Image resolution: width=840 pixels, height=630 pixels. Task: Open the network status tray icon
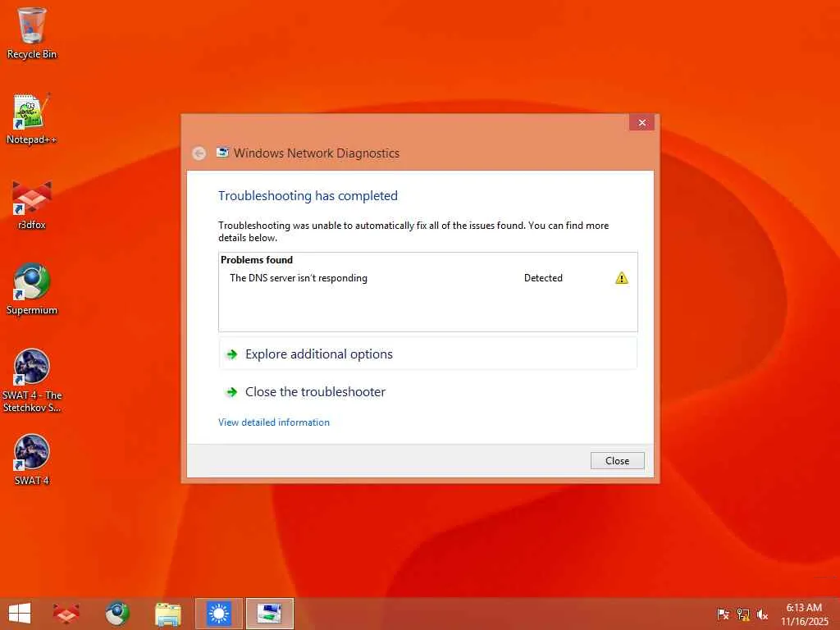click(743, 614)
